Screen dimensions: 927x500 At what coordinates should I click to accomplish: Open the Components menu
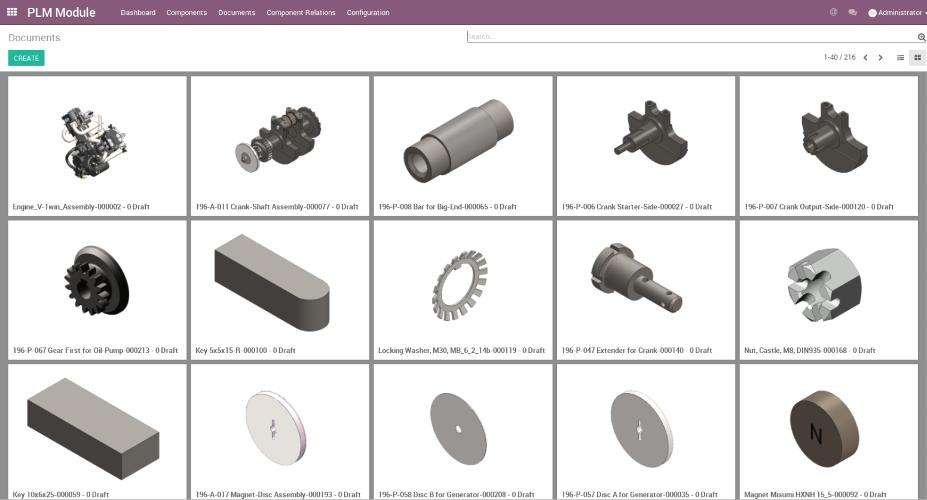pyautogui.click(x=187, y=12)
